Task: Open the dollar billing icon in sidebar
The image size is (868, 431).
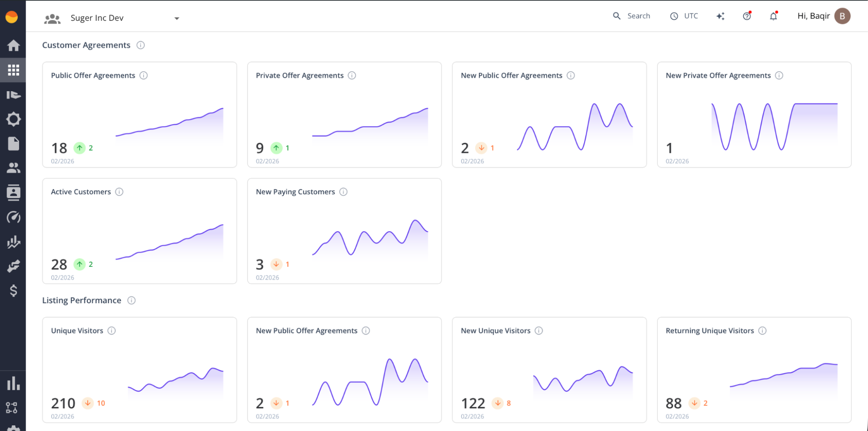Action: tap(13, 291)
